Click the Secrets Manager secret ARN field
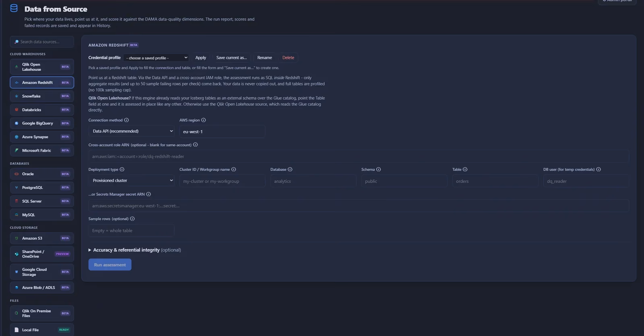The width and height of the screenshot is (644, 336). [x=359, y=206]
